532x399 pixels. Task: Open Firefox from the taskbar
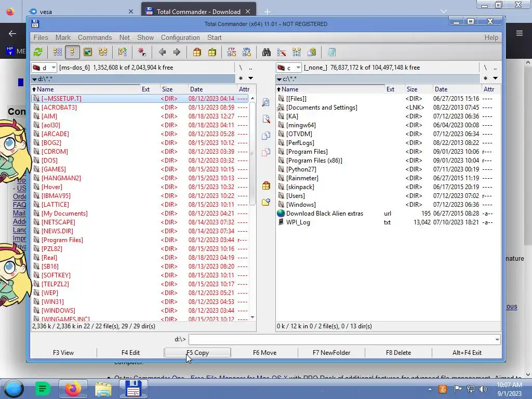(x=73, y=389)
